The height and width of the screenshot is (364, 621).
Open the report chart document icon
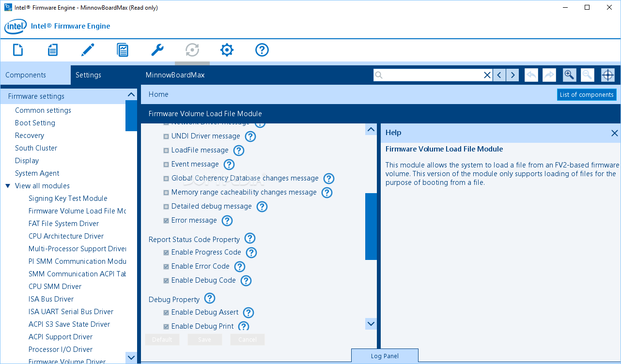click(123, 50)
